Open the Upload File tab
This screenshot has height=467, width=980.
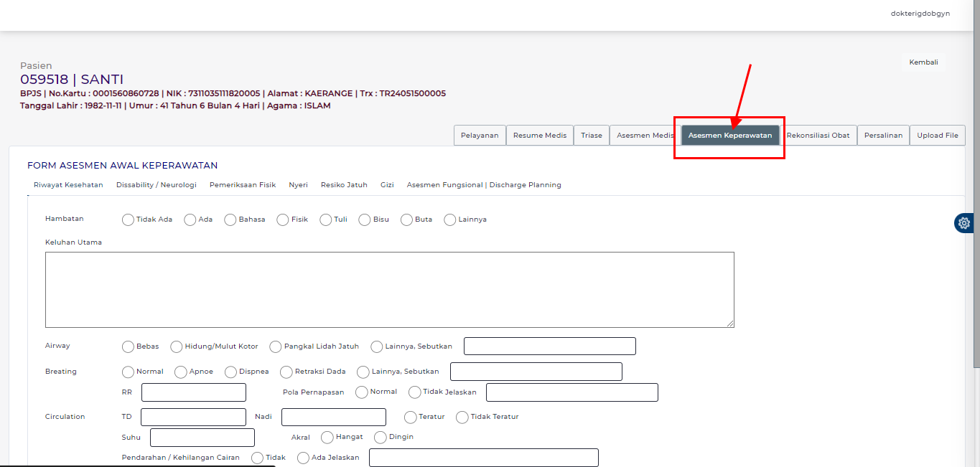[937, 136]
